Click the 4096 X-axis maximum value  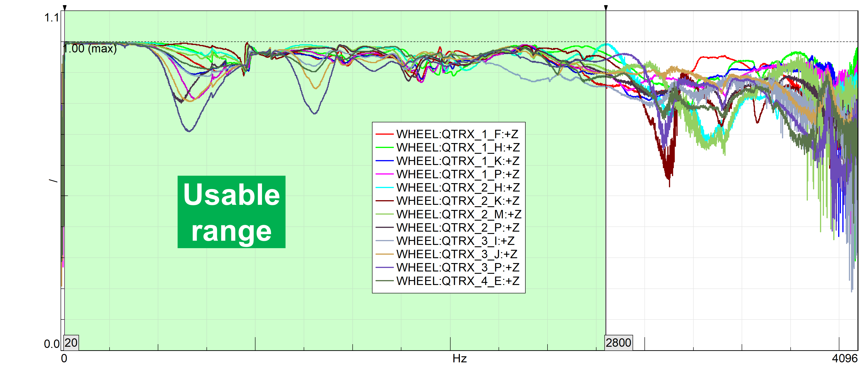tap(844, 359)
